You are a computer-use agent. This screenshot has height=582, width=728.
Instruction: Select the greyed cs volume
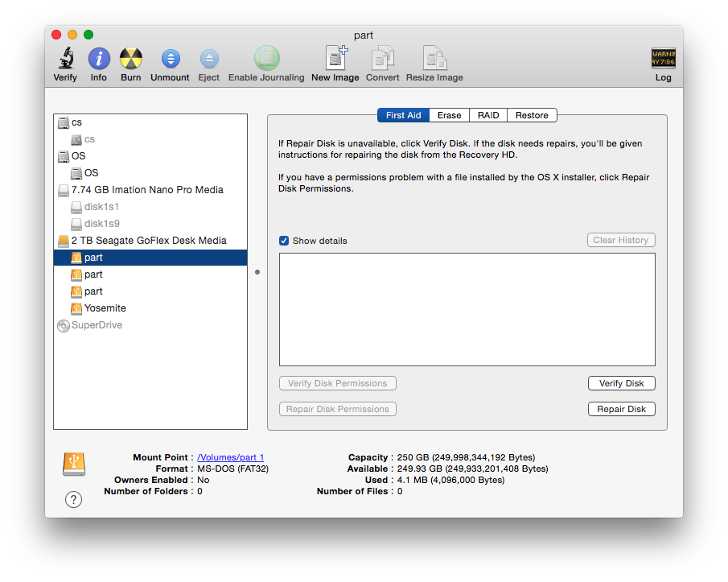pos(150,139)
